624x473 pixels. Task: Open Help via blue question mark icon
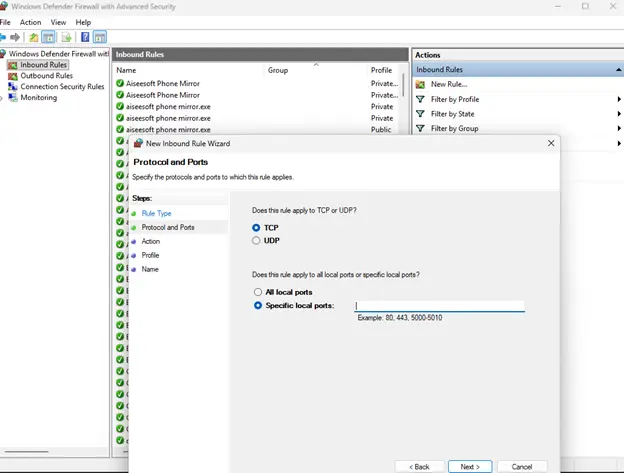coord(85,37)
